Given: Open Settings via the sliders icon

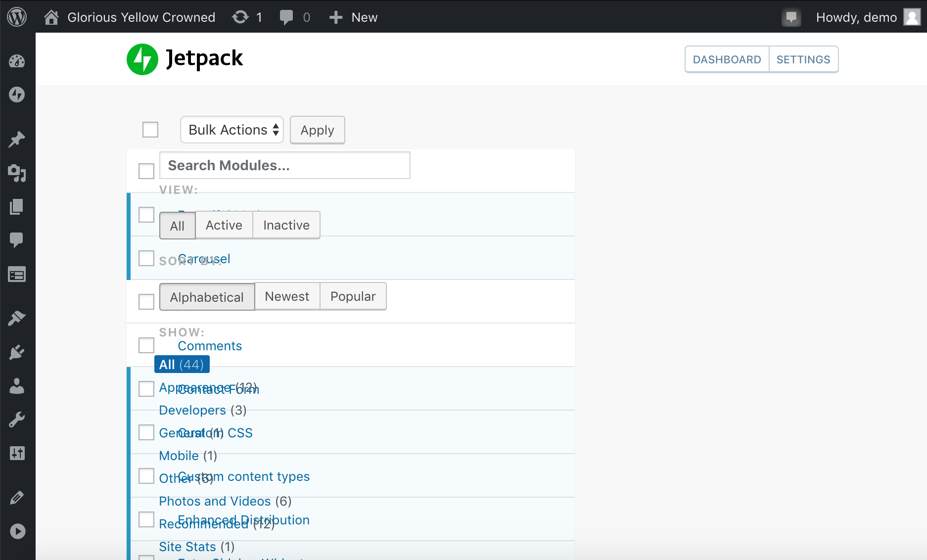Looking at the screenshot, I should 17,453.
